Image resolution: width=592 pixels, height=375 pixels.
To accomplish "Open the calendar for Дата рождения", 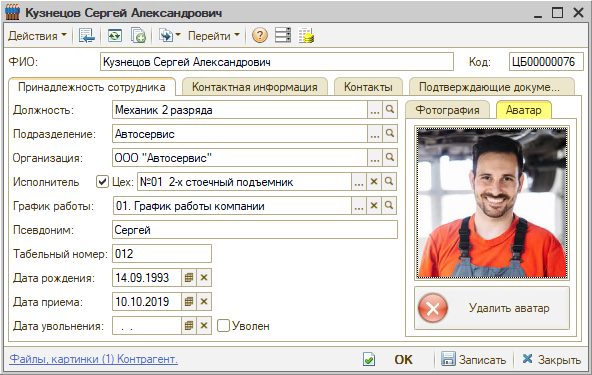I will tap(189, 278).
